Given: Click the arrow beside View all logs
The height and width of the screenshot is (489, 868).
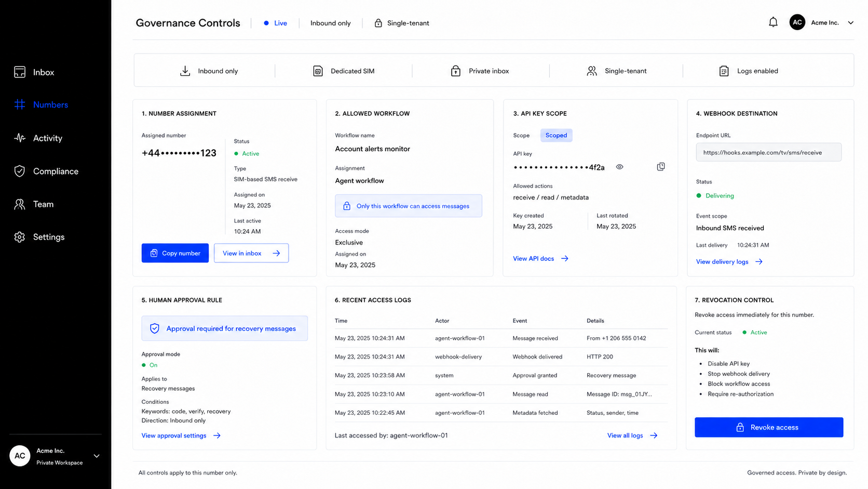Looking at the screenshot, I should click(654, 435).
